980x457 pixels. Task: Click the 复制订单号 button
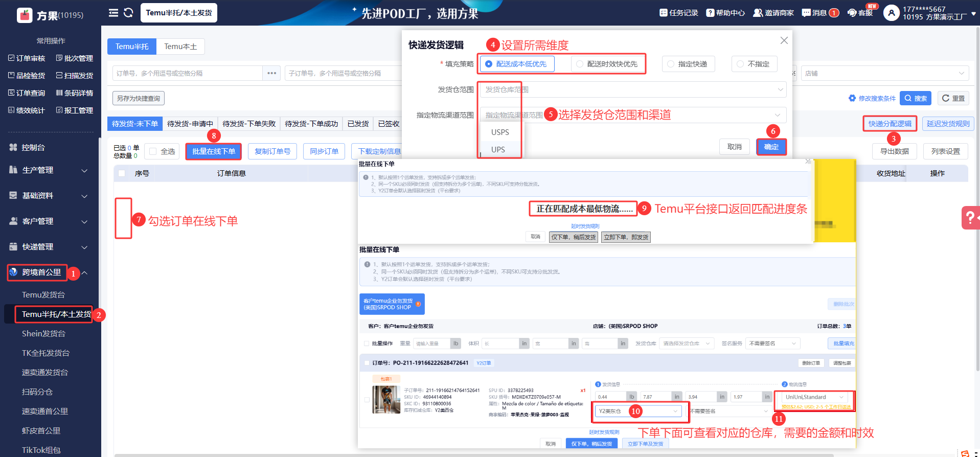pyautogui.click(x=272, y=151)
